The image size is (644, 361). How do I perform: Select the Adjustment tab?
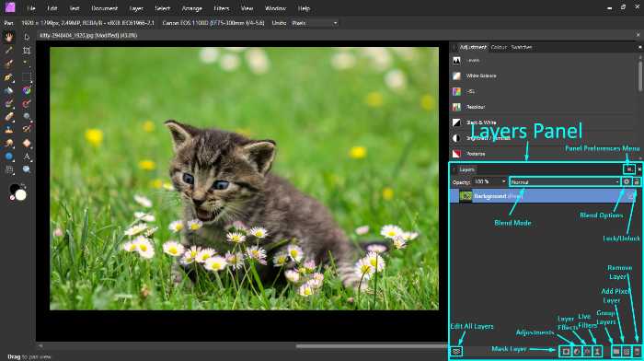point(473,47)
